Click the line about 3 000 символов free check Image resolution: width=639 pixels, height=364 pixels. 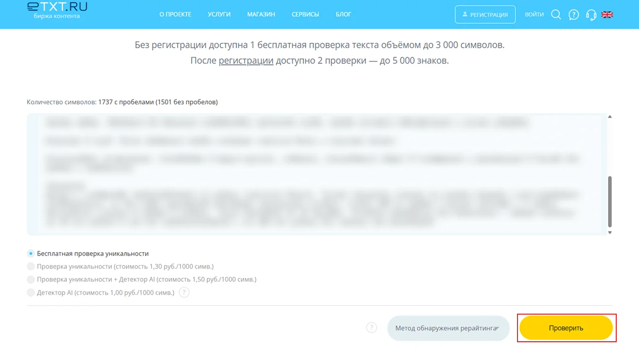click(319, 45)
